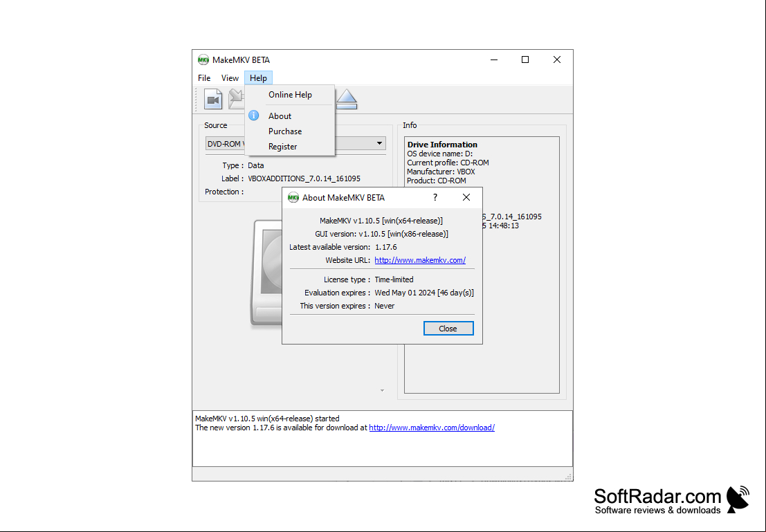Click the Current profile: CD-ROM line
Screen dimensions: 766x532
pos(448,163)
